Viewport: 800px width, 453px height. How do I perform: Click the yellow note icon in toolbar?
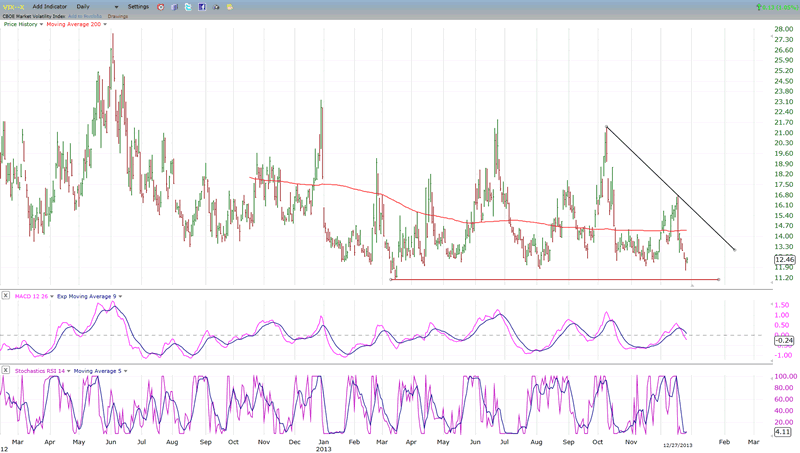click(231, 7)
